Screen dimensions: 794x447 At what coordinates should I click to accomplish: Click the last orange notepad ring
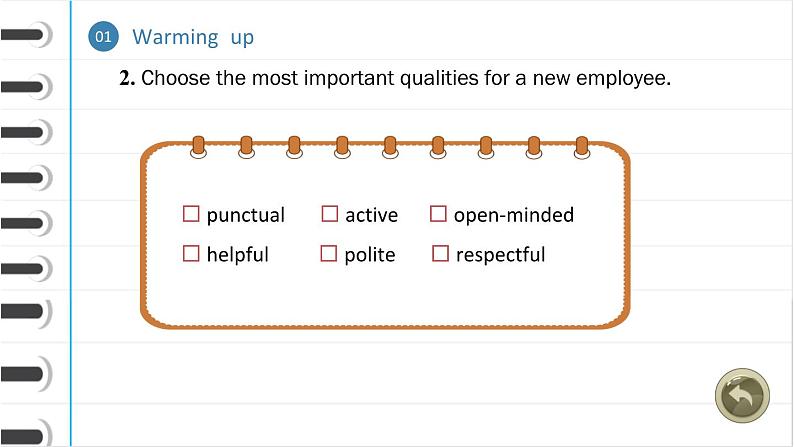click(x=582, y=147)
